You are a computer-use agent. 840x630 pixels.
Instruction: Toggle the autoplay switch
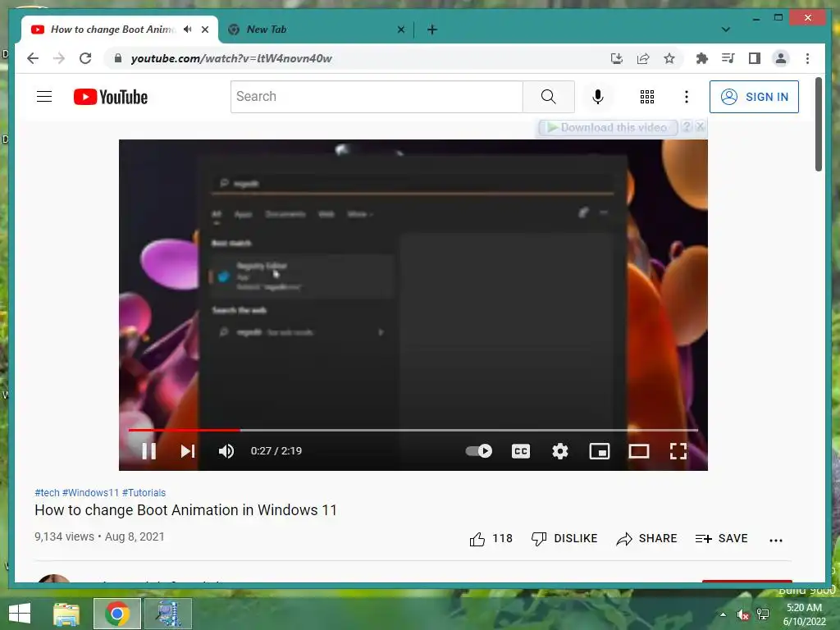point(479,451)
